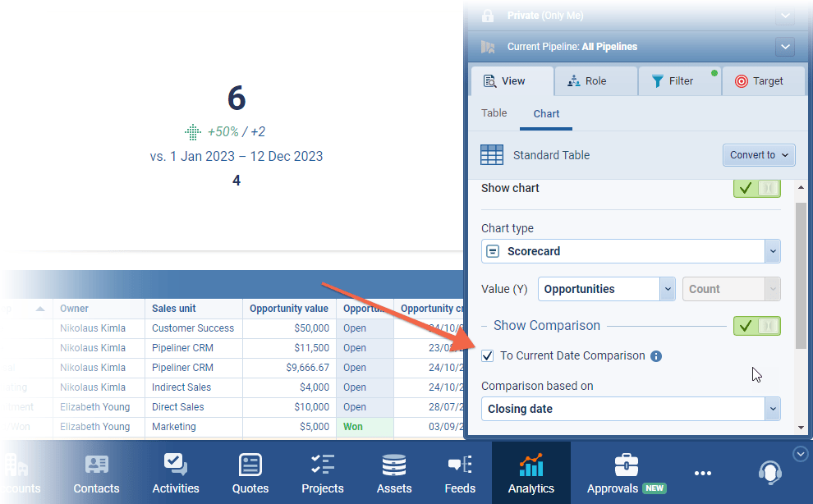Open the Projects module
The width and height of the screenshot is (813, 504).
click(322, 474)
